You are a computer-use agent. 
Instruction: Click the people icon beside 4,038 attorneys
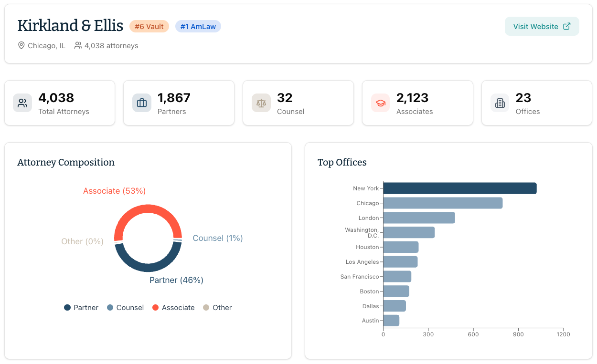[x=78, y=45]
